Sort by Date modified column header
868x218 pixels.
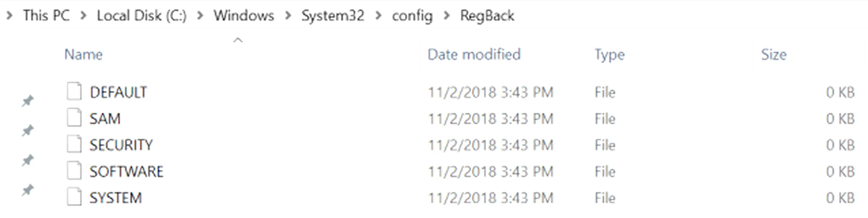pyautogui.click(x=474, y=54)
